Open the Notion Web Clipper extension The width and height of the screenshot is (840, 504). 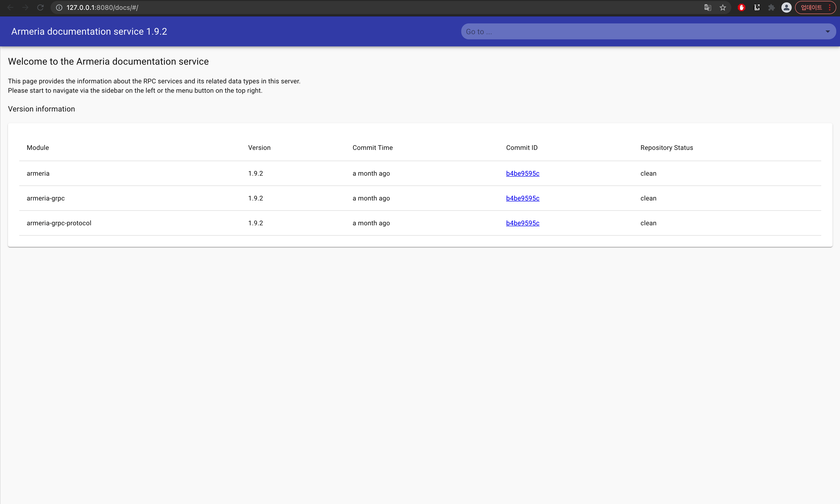[x=757, y=7]
